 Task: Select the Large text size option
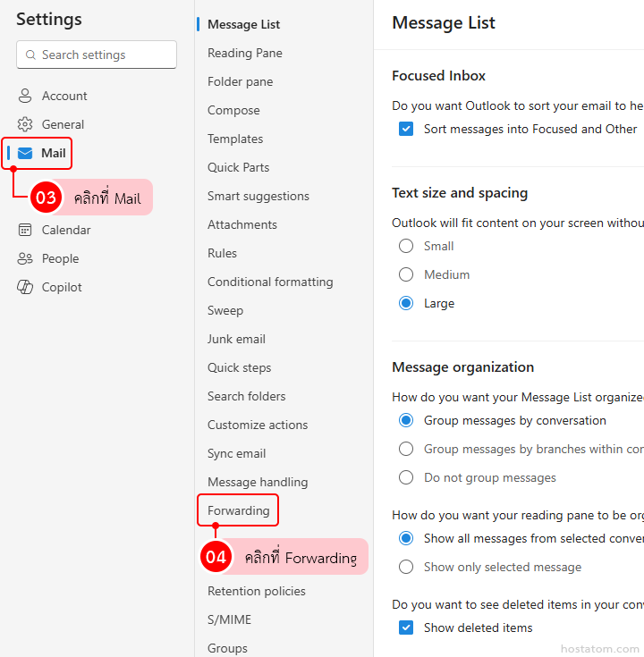[x=406, y=303]
